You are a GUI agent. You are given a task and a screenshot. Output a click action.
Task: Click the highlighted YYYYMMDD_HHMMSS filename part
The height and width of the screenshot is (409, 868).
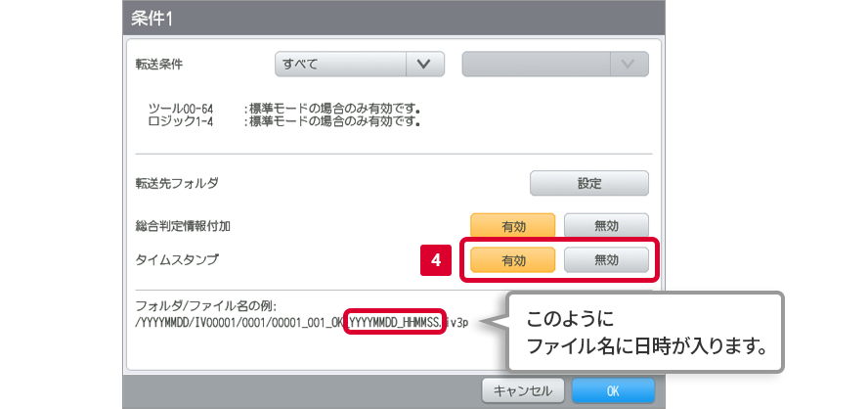point(395,321)
